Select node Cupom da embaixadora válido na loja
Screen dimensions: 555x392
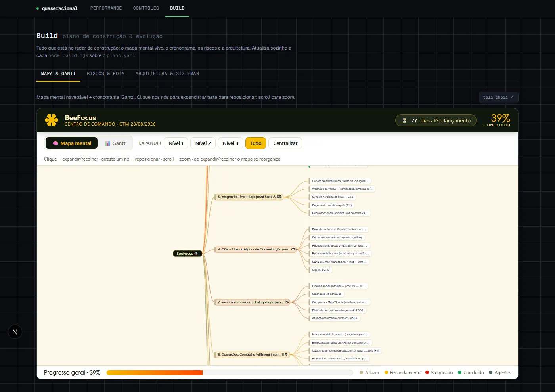coord(340,181)
